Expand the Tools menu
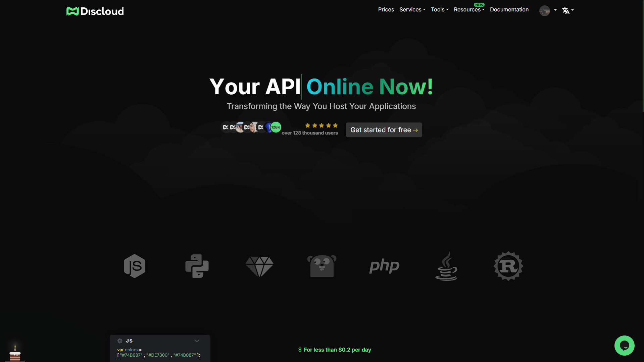The height and width of the screenshot is (362, 644). pyautogui.click(x=440, y=10)
